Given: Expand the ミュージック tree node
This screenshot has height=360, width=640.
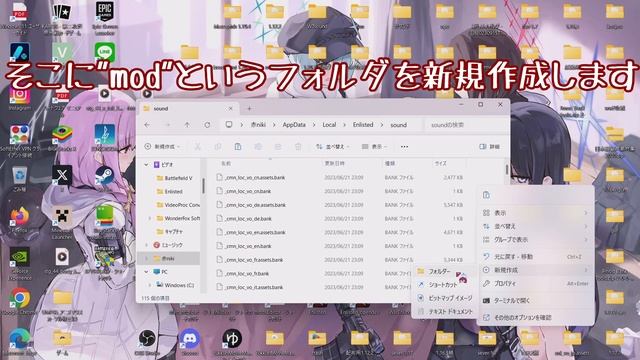Looking at the screenshot, I should 146,245.
